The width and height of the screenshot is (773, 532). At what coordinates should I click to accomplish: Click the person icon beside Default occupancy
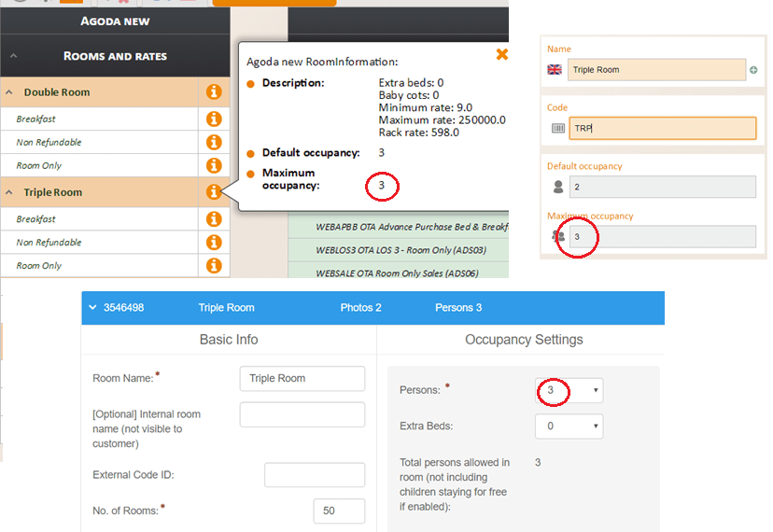pos(558,187)
